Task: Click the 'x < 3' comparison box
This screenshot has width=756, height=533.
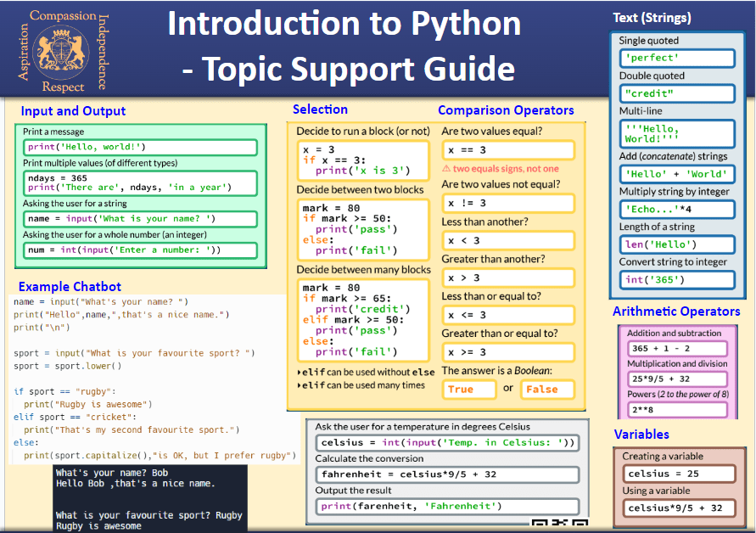Action: click(508, 241)
